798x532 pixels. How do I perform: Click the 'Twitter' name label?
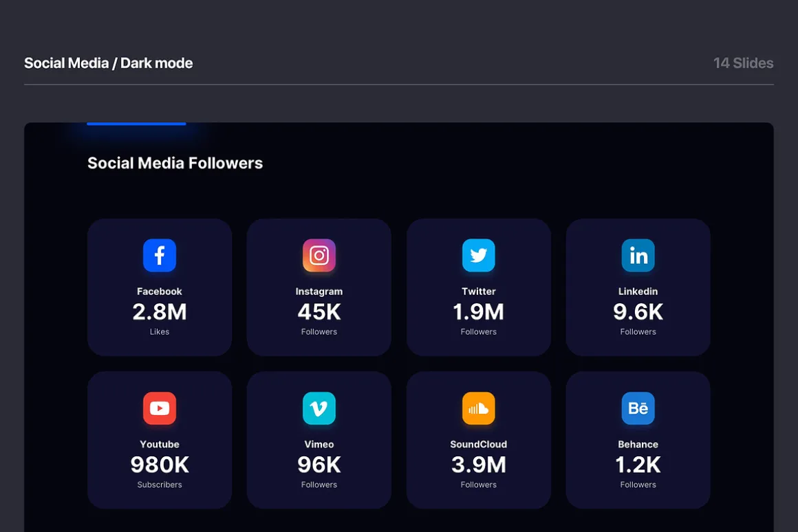(478, 291)
